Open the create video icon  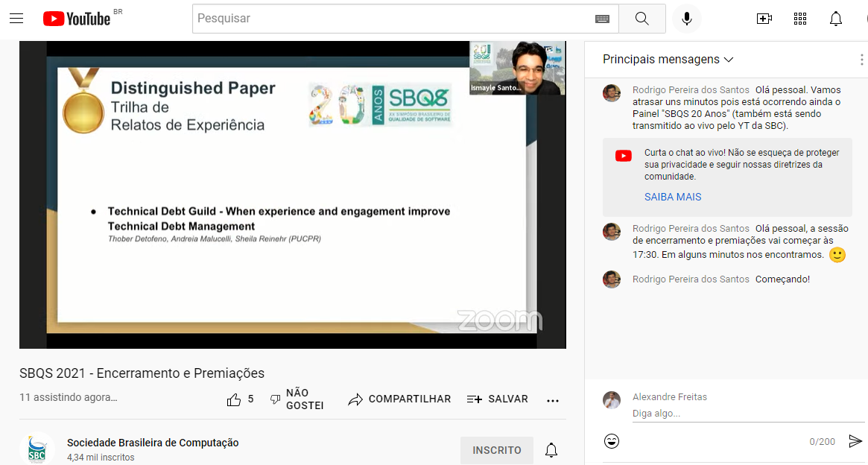[x=764, y=19]
